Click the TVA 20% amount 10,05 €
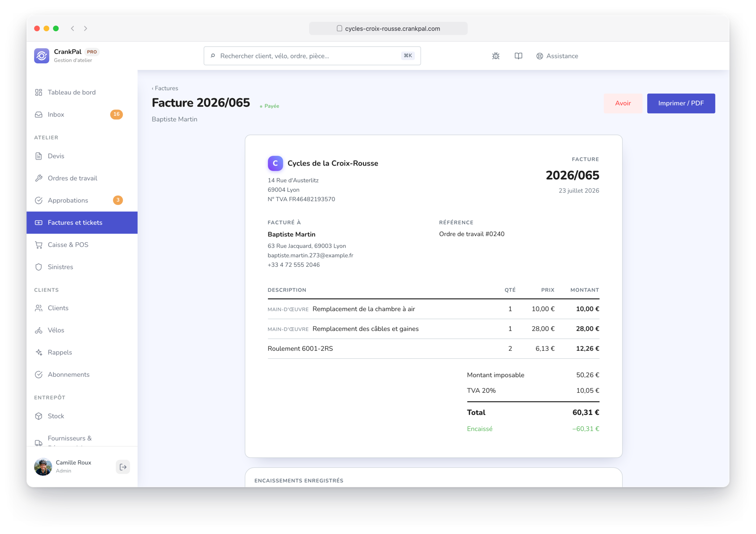Screen dimensions: 756x534 pyautogui.click(x=588, y=390)
